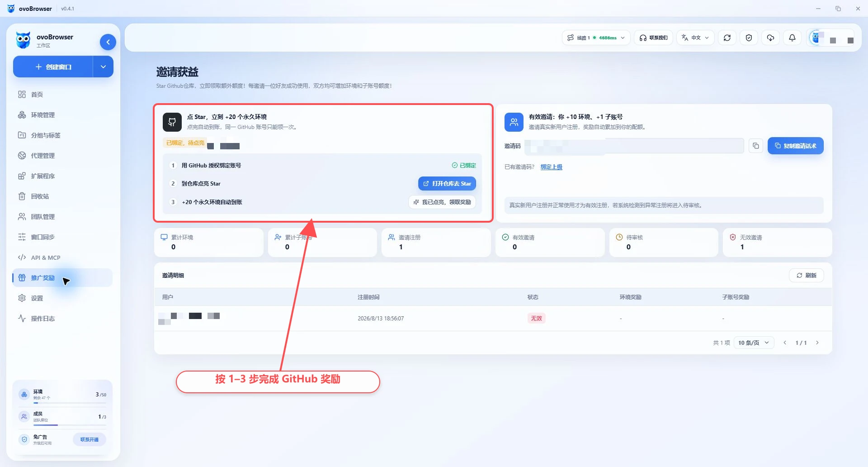Click the 注册时间 column header

click(368, 297)
